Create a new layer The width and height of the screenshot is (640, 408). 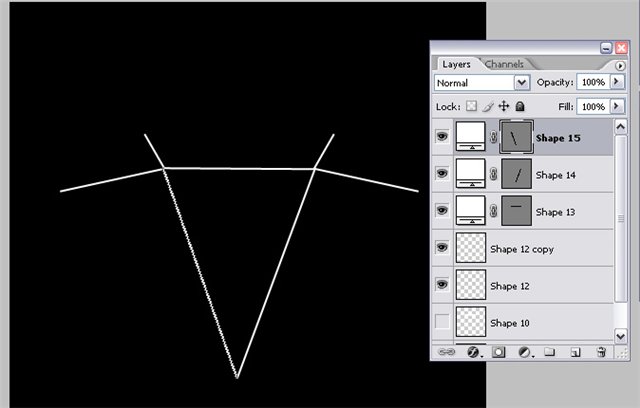[576, 352]
